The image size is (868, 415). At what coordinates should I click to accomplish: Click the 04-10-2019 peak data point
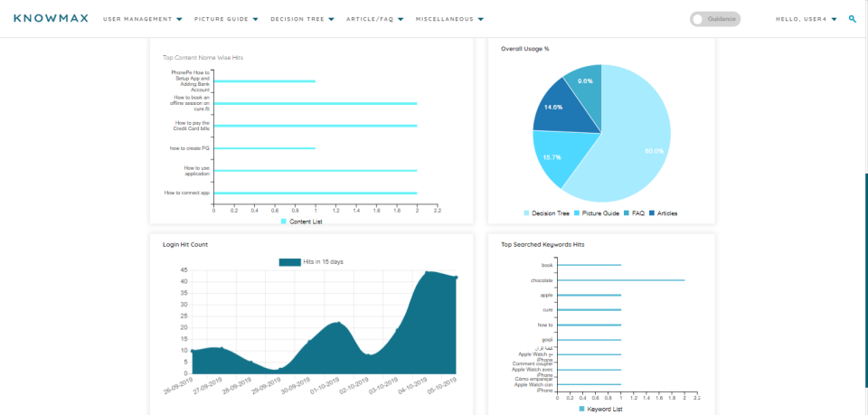pos(427,272)
